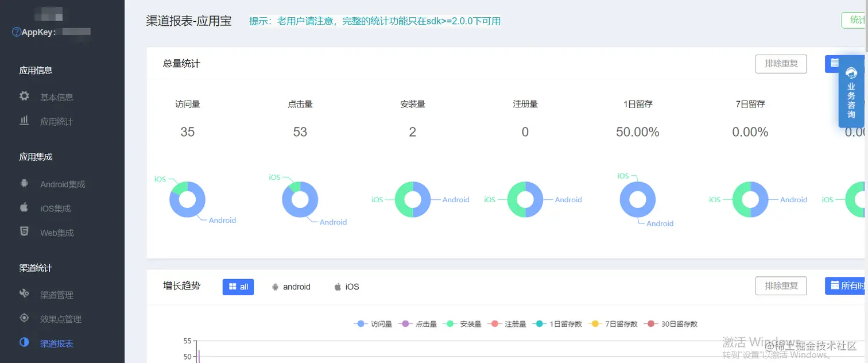Toggle 点击量 series in chart legend
868x363 pixels.
click(418, 324)
